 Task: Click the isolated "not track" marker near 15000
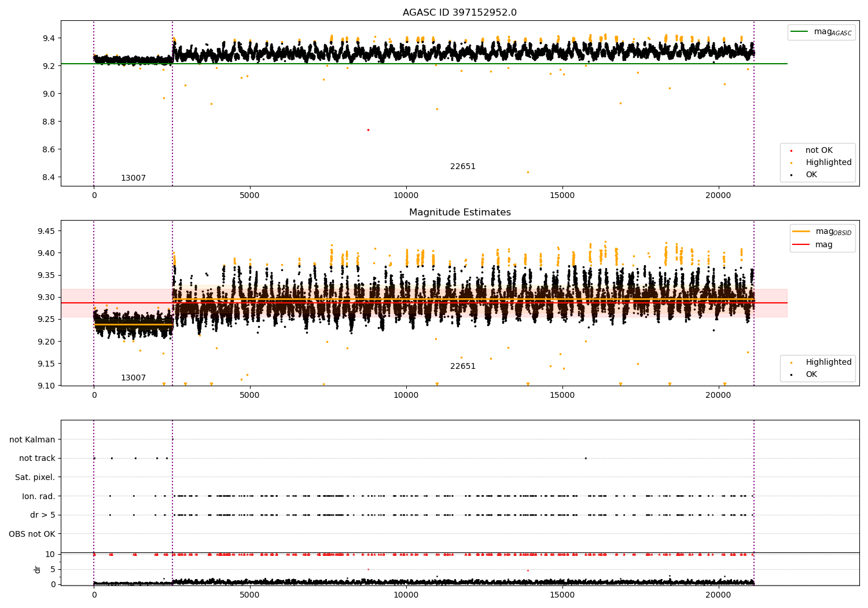(586, 458)
